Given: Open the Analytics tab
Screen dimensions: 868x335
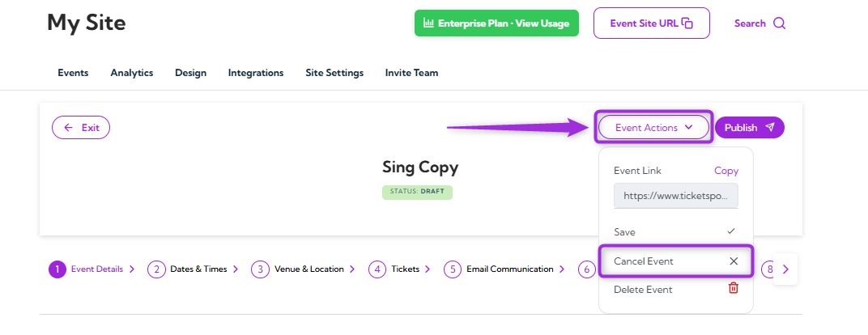Looking at the screenshot, I should 132,73.
